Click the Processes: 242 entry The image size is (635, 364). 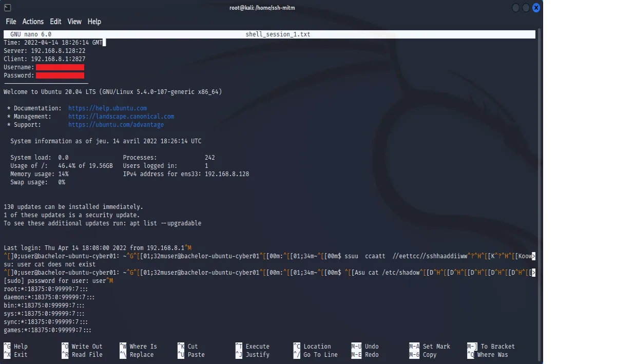pos(169,158)
